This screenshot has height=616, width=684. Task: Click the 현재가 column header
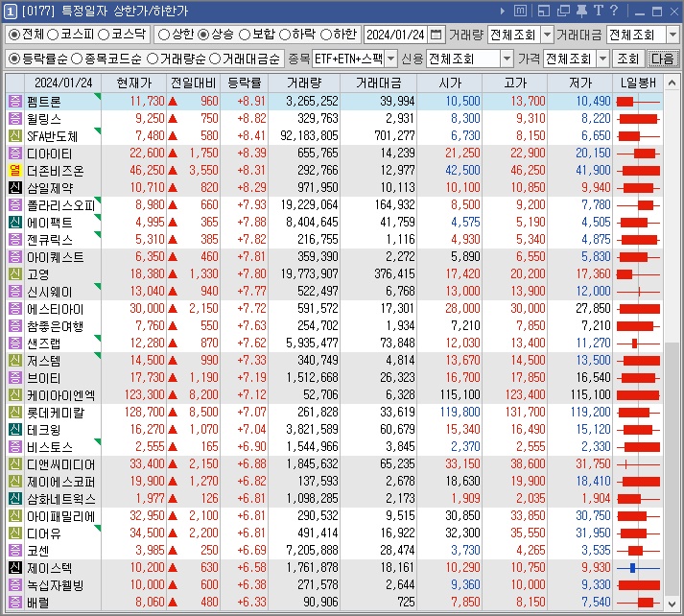click(x=134, y=83)
